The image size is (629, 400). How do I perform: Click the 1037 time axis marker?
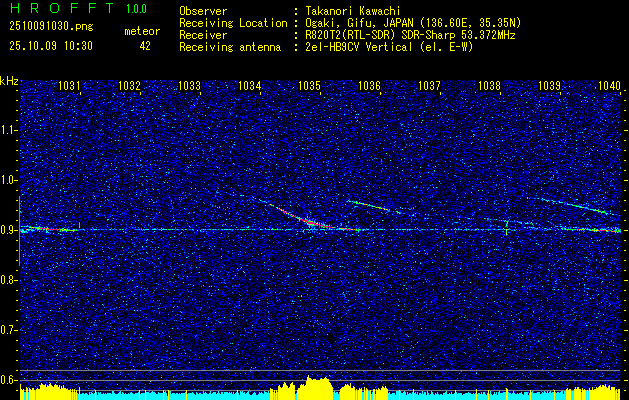(429, 85)
